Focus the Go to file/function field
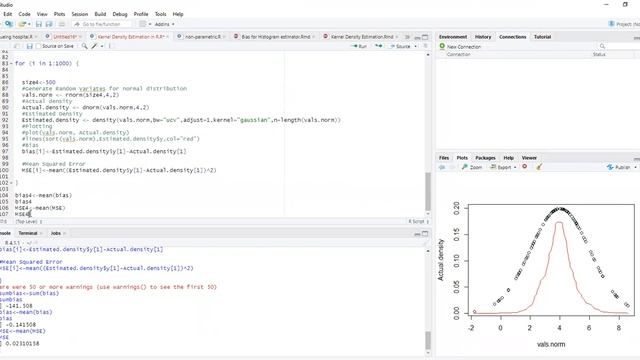 (x=102, y=24)
